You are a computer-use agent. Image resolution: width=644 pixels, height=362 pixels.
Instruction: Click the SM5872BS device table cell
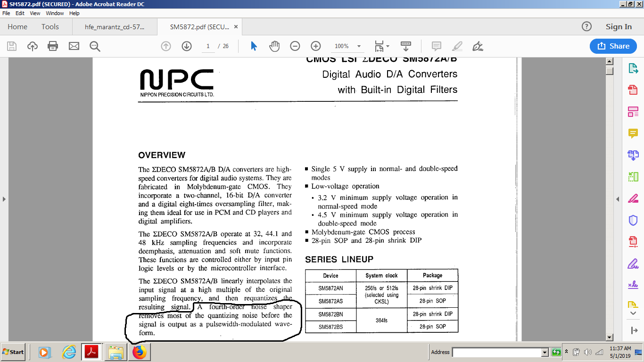(330, 327)
